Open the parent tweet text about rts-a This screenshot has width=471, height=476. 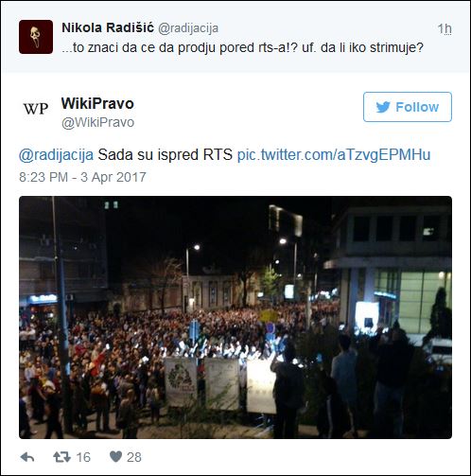(x=242, y=47)
